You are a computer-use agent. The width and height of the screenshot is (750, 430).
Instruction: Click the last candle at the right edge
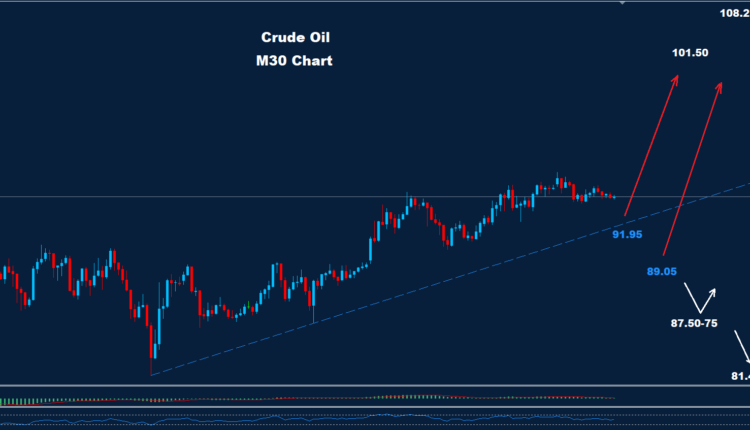point(613,196)
